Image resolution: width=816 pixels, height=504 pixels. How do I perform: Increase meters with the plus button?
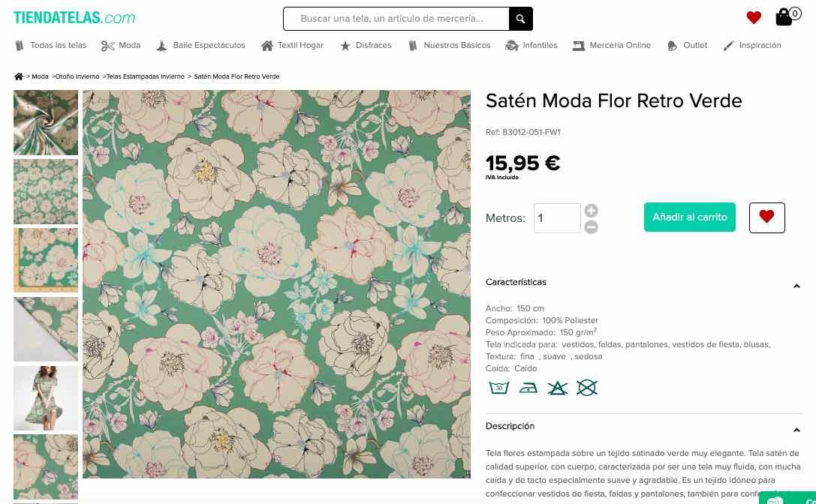[592, 211]
